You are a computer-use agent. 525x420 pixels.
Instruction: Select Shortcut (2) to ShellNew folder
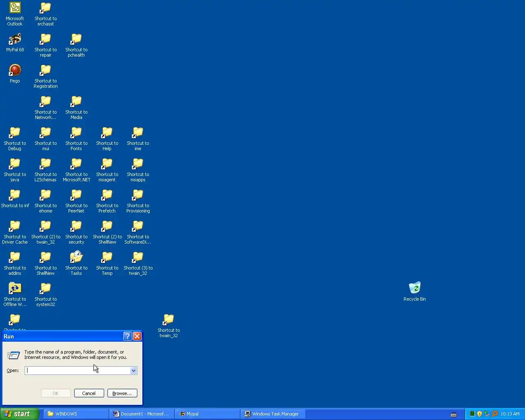click(x=107, y=232)
